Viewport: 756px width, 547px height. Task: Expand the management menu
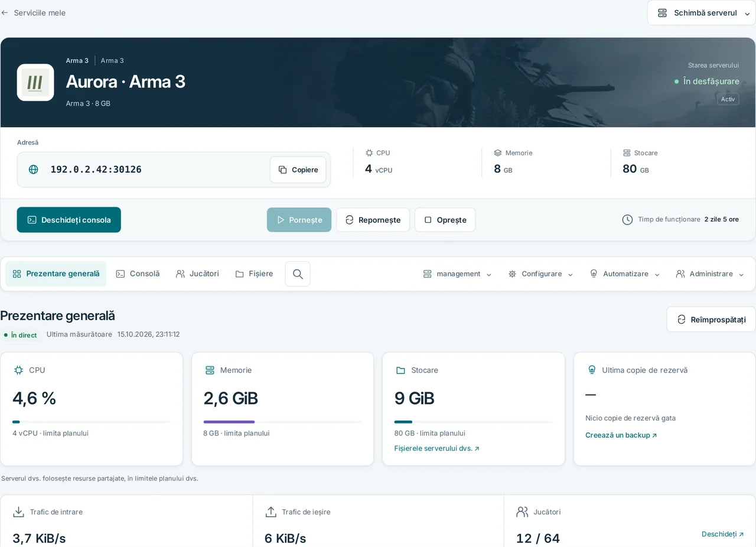coord(458,274)
